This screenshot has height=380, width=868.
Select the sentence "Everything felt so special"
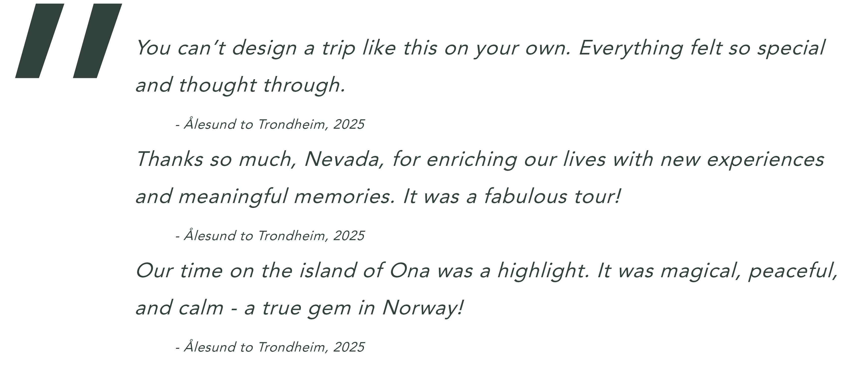[701, 48]
